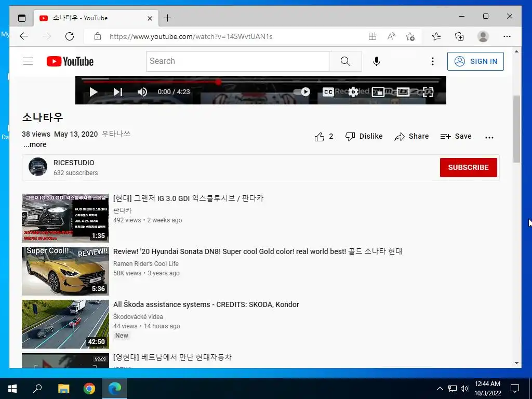
Task: Visit the Škodovácké videa channel
Action: (x=138, y=316)
